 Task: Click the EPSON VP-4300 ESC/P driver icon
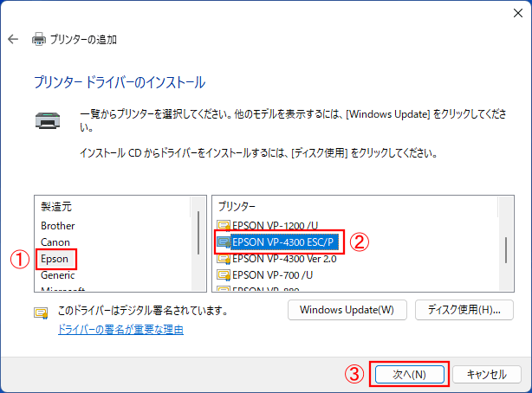(x=224, y=242)
